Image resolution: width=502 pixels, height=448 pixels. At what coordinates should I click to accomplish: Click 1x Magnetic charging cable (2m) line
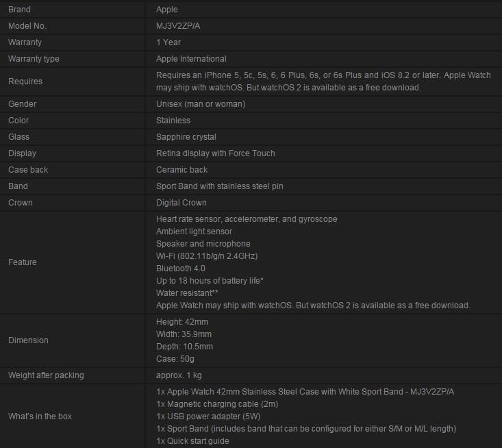point(217,404)
